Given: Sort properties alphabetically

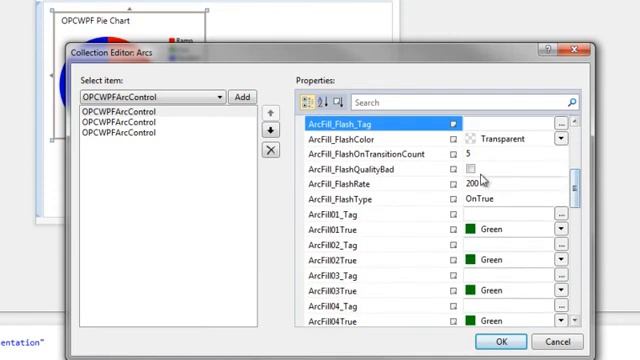Looking at the screenshot, I should [x=322, y=102].
